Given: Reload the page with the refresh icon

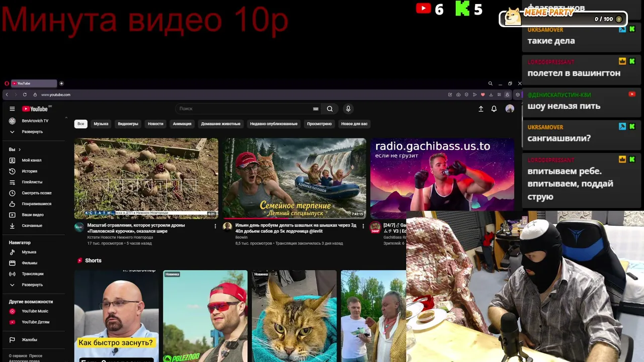Looking at the screenshot, I should (25, 95).
